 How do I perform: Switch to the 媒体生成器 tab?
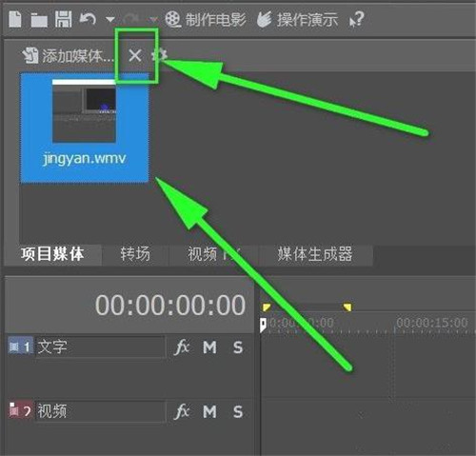pos(315,254)
